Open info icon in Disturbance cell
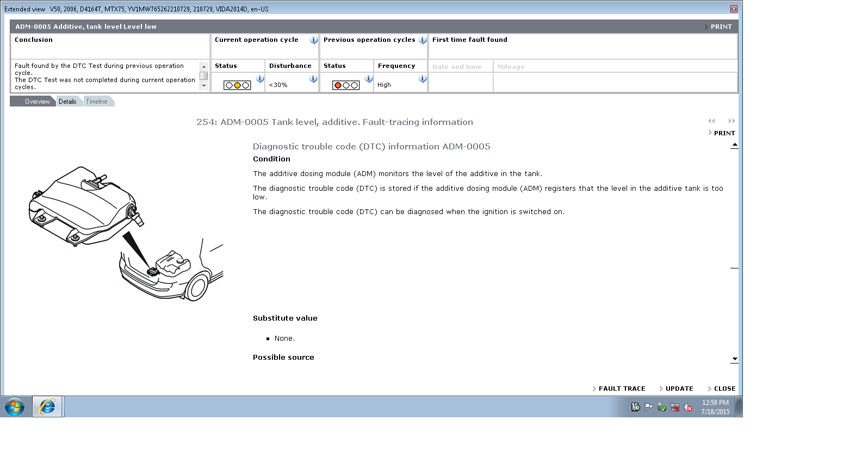This screenshot has height=457, width=868. (x=313, y=79)
